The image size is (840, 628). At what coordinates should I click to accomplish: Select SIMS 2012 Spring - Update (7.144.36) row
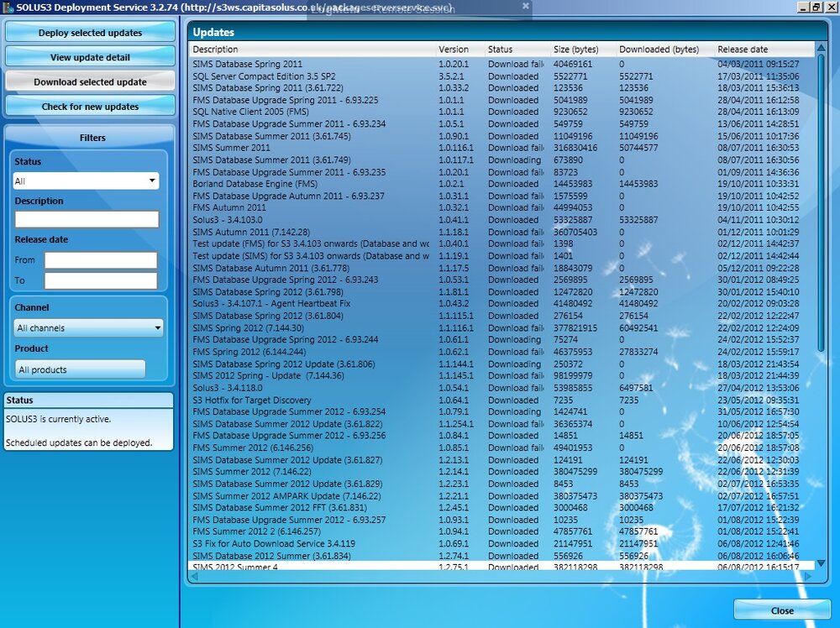tap(501, 376)
